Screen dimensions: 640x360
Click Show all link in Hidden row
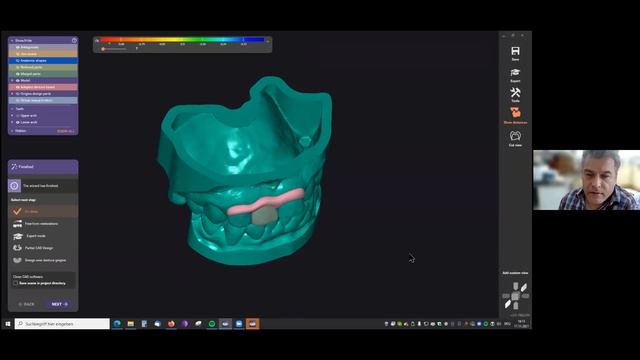tap(66, 131)
